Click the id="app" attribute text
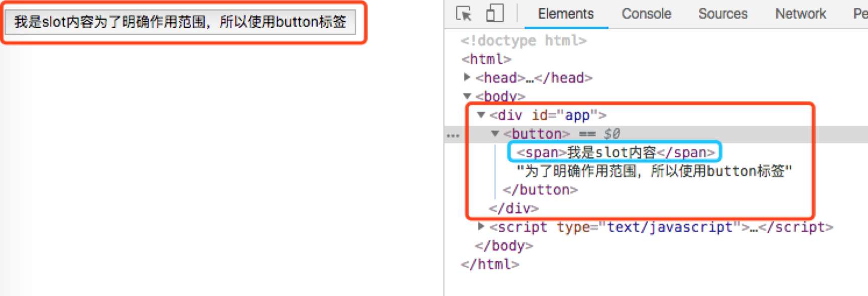 click(x=564, y=115)
